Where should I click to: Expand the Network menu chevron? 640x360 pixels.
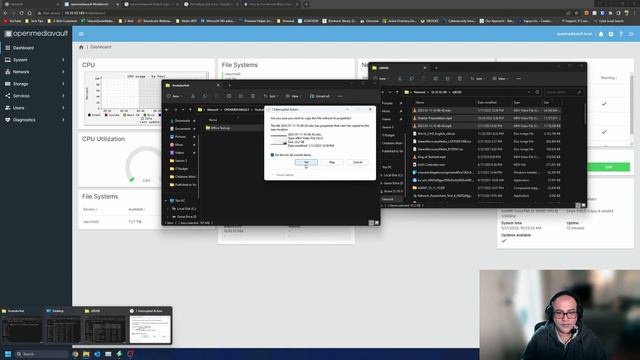63,71
